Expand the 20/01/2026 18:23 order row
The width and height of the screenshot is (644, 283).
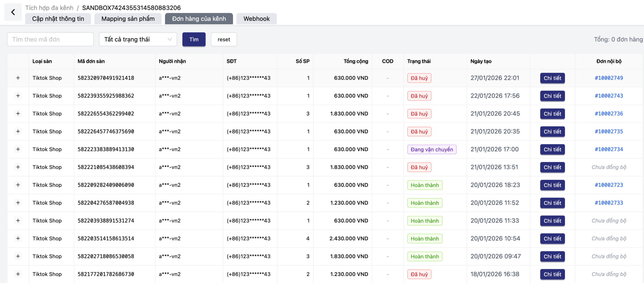(18, 185)
